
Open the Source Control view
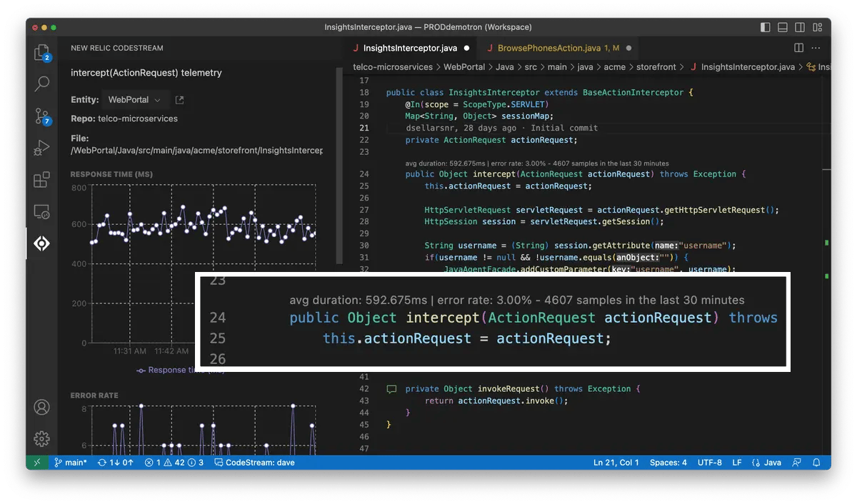point(41,116)
